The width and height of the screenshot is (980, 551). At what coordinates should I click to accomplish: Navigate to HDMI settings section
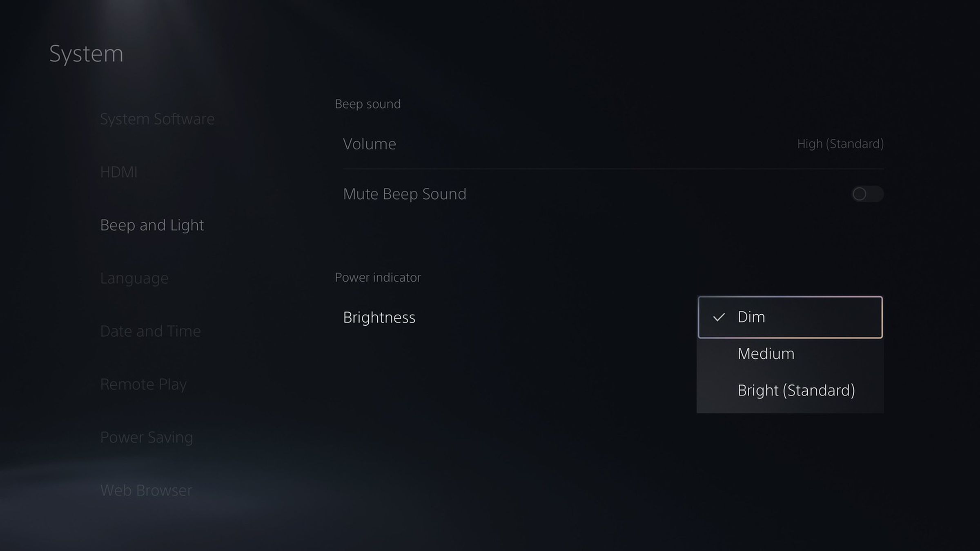point(118,171)
